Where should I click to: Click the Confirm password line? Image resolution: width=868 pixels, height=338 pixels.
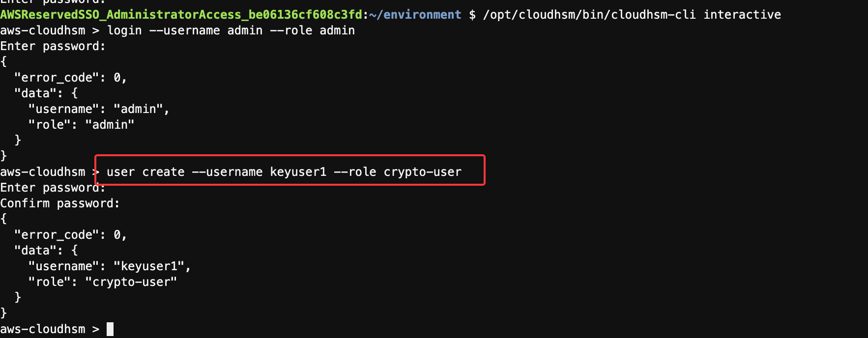pyautogui.click(x=59, y=203)
